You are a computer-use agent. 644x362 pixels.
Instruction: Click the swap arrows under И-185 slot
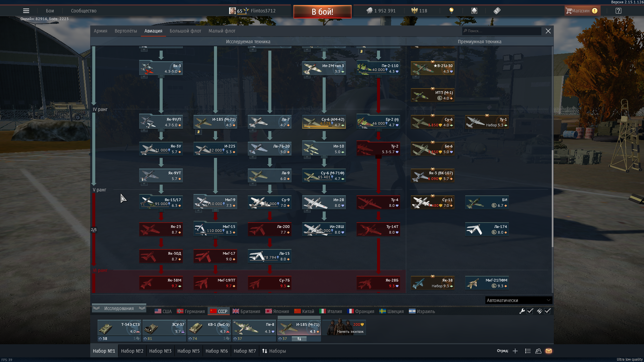pos(299,339)
